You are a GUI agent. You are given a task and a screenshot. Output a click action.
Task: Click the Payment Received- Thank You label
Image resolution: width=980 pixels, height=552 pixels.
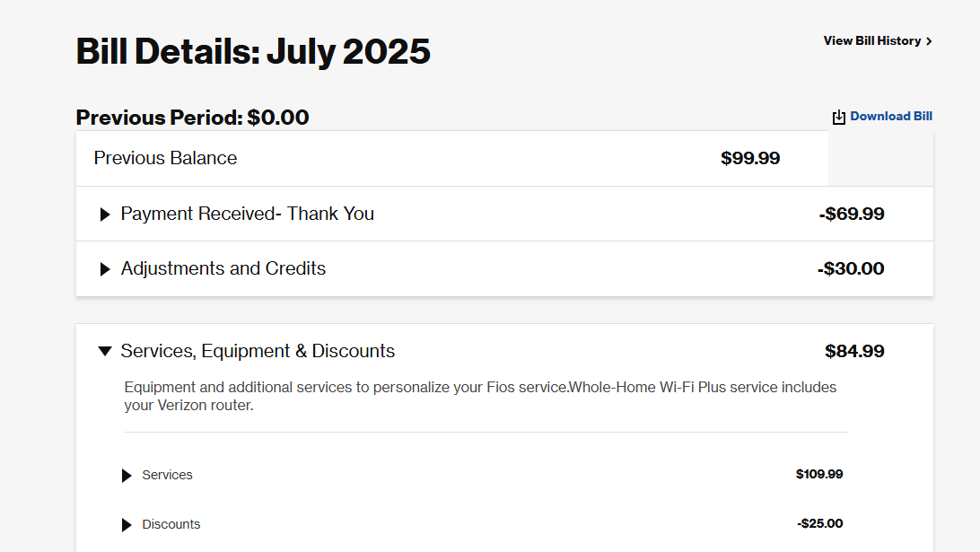tap(248, 214)
